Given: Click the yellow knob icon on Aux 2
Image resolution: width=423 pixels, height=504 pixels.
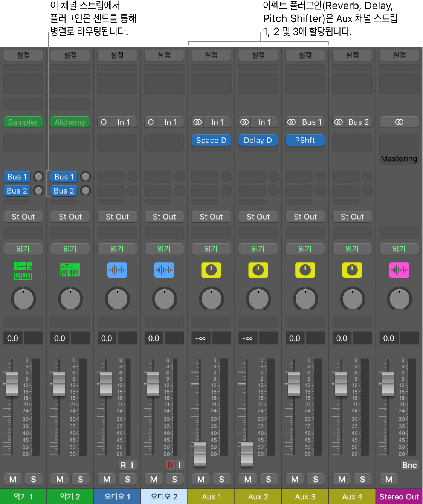Looking at the screenshot, I should coord(258,270).
